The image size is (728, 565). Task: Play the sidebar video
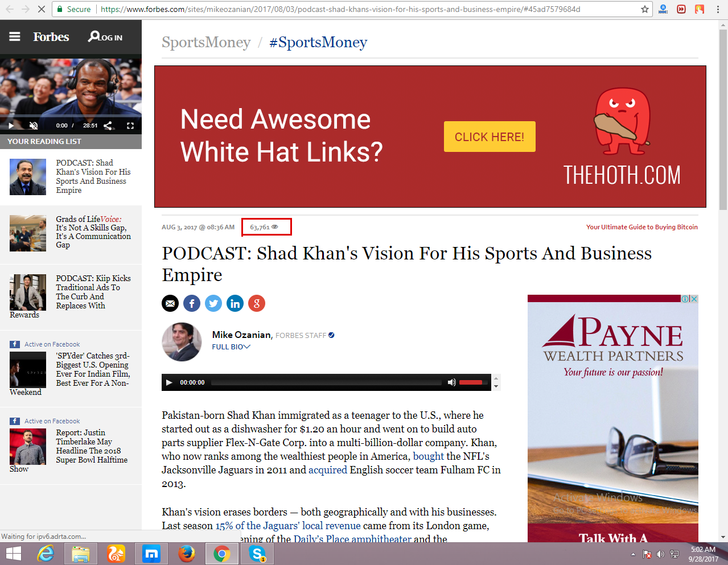pyautogui.click(x=11, y=126)
